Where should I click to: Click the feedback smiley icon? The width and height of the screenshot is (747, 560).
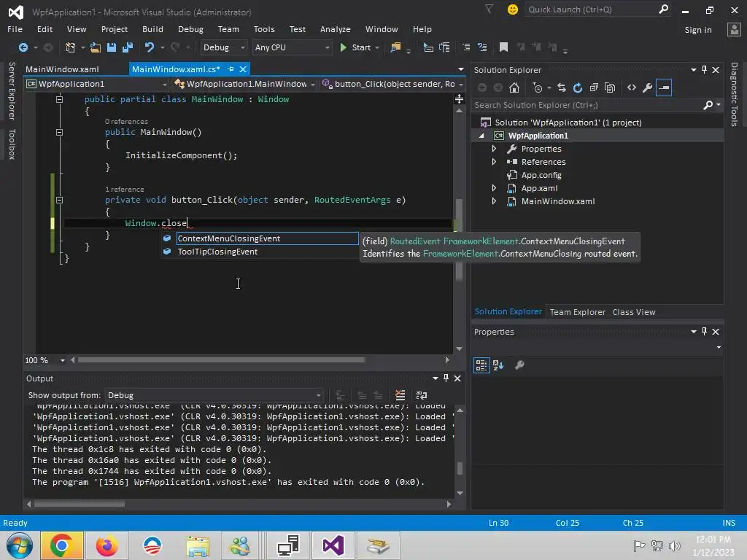[513, 9]
